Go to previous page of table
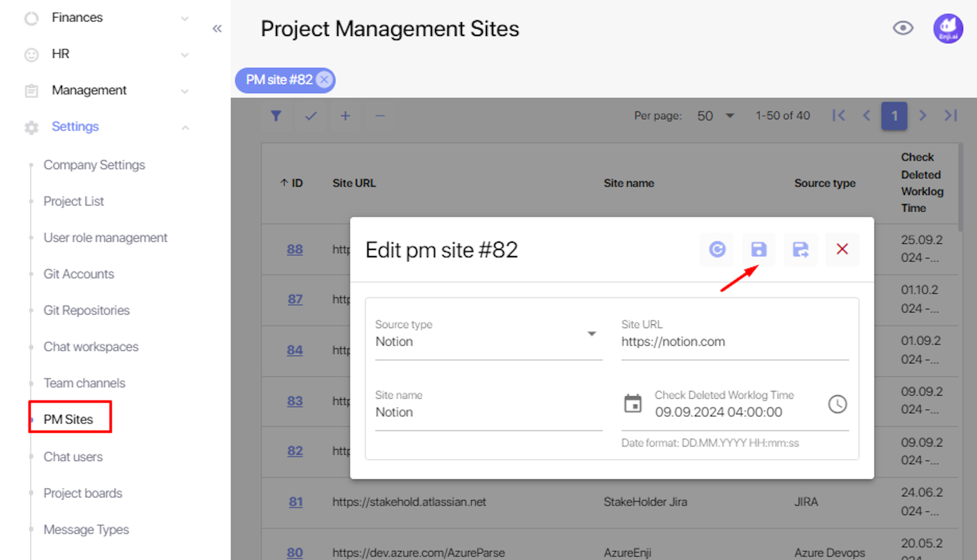The image size is (977, 560). tap(866, 115)
